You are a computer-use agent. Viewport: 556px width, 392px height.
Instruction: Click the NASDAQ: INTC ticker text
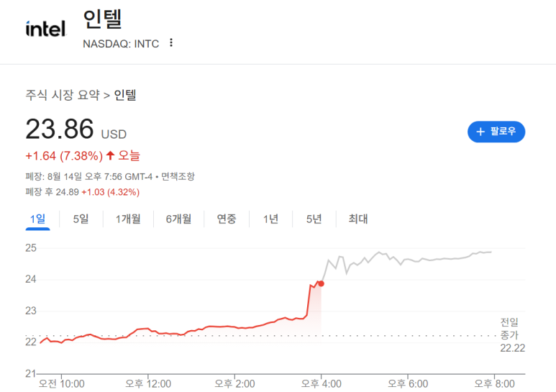(x=121, y=43)
